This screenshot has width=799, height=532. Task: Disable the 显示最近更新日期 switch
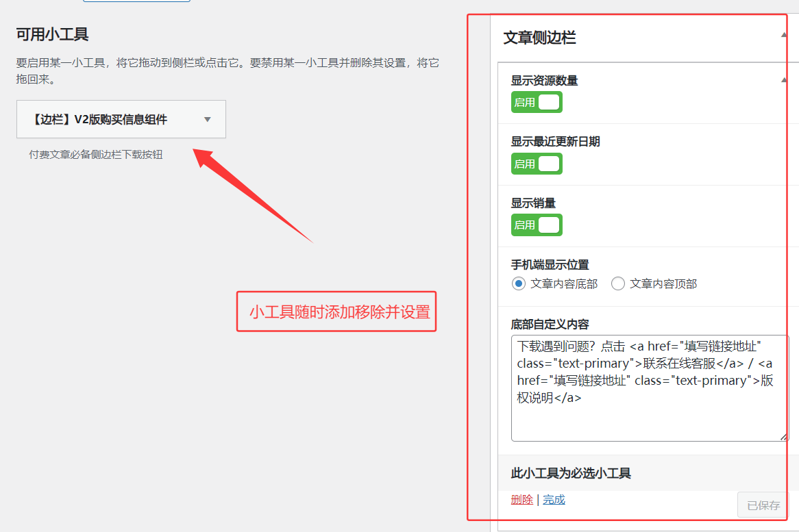[x=537, y=164]
